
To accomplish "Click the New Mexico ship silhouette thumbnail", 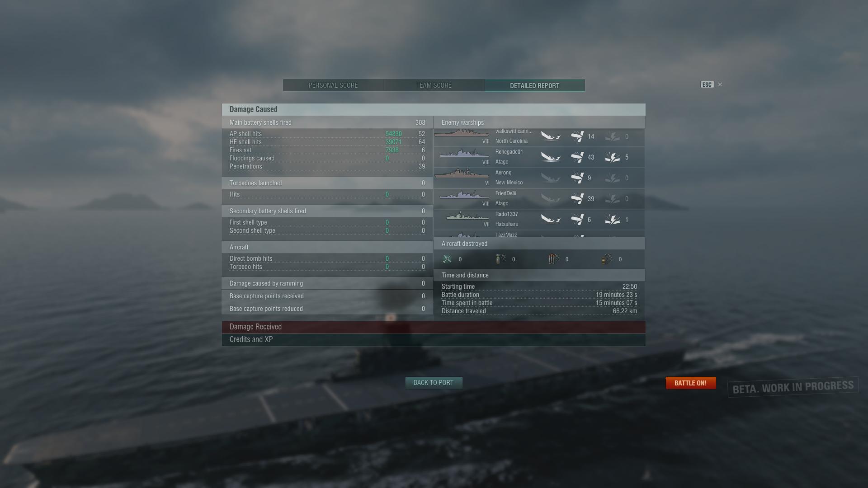I will (462, 174).
